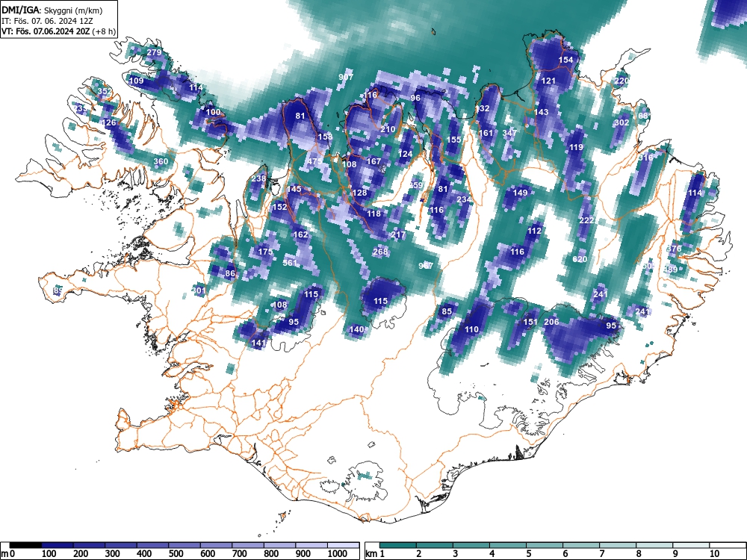Click the visibility value 316 on the map
Screen dimensions: 747x560
point(645,158)
